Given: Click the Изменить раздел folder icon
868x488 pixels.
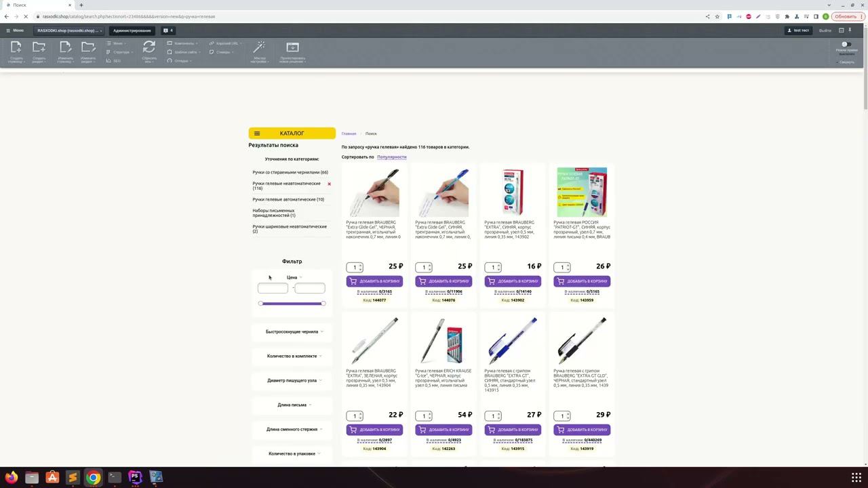Looking at the screenshot, I should (88, 47).
